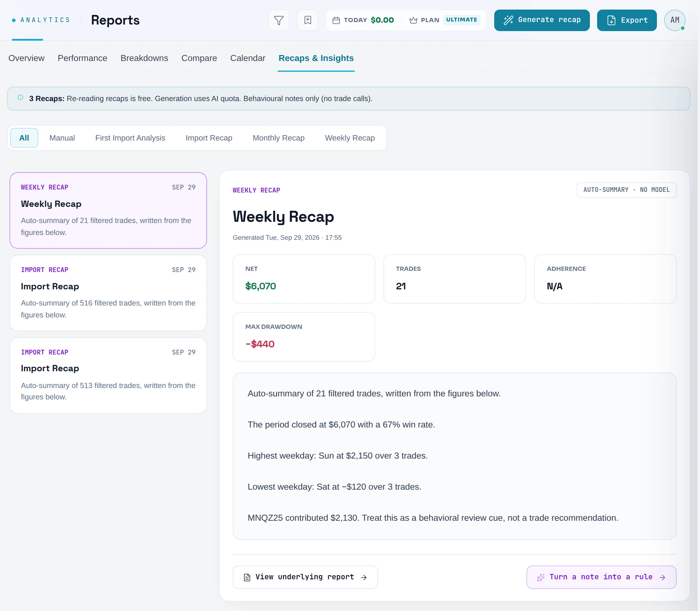Click the AUTO-SUMMARY · NO MODEL badge
The width and height of the screenshot is (700, 611).
coord(626,190)
